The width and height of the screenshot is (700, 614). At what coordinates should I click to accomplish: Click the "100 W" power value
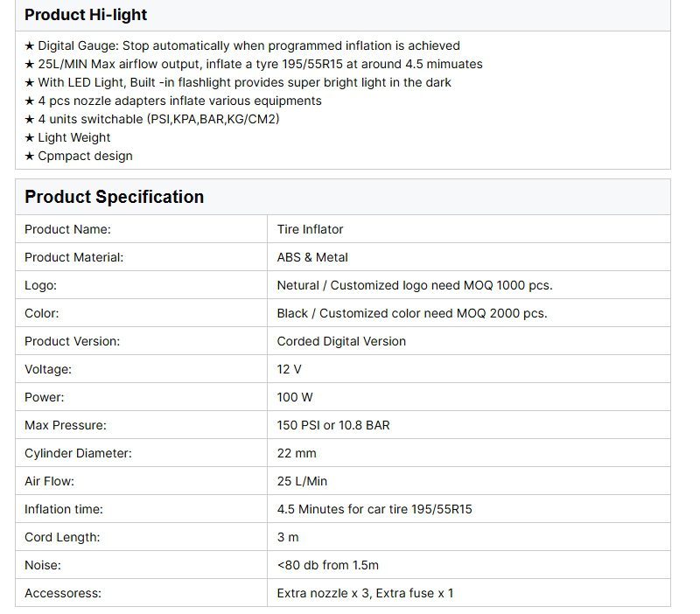[x=295, y=397]
